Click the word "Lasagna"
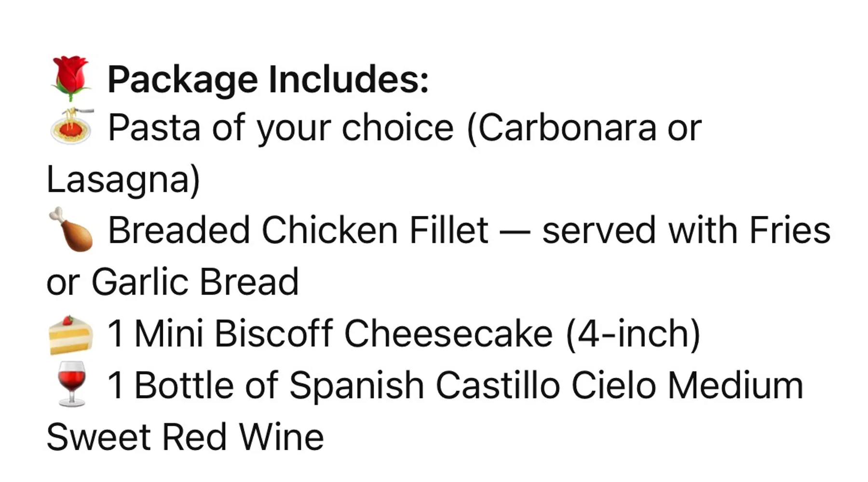The height and width of the screenshot is (482, 868). click(x=118, y=179)
